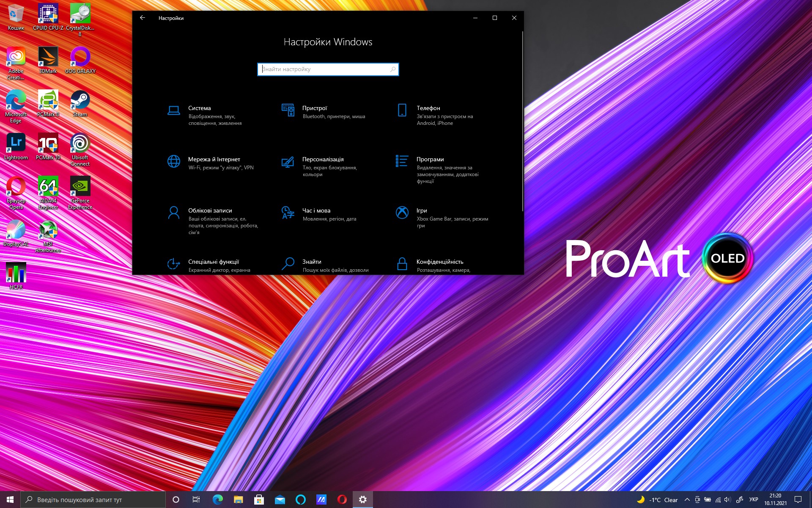The height and width of the screenshot is (508, 812).
Task: Open Час і мова settings
Action: point(316,211)
